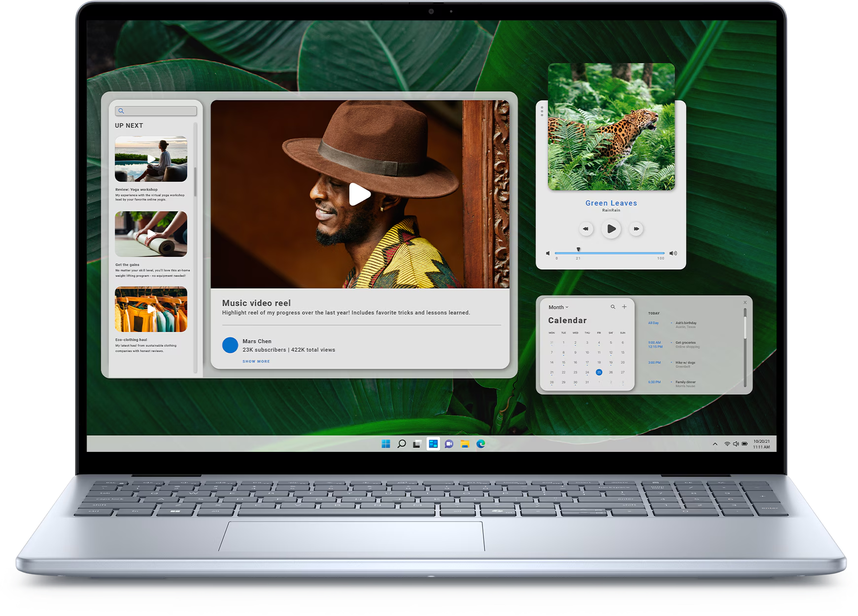
Task: Open the Eco-clothing haul video thumbnail
Action: coord(151,309)
